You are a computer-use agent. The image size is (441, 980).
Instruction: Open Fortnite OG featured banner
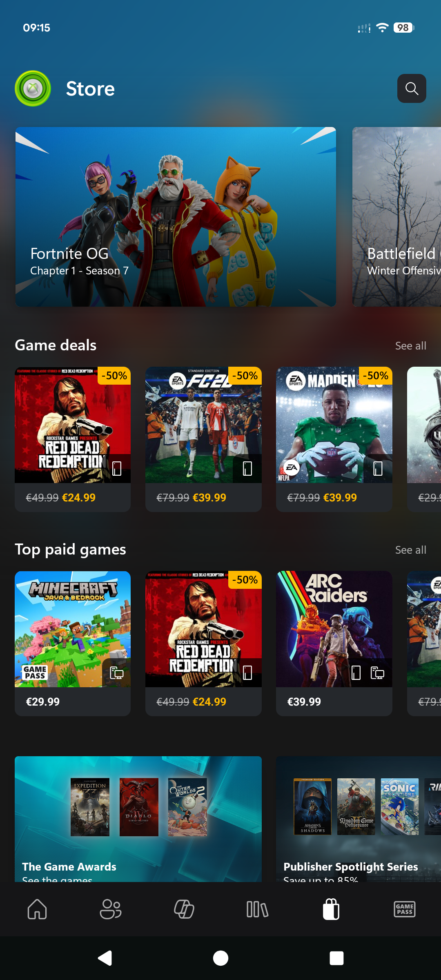[176, 217]
